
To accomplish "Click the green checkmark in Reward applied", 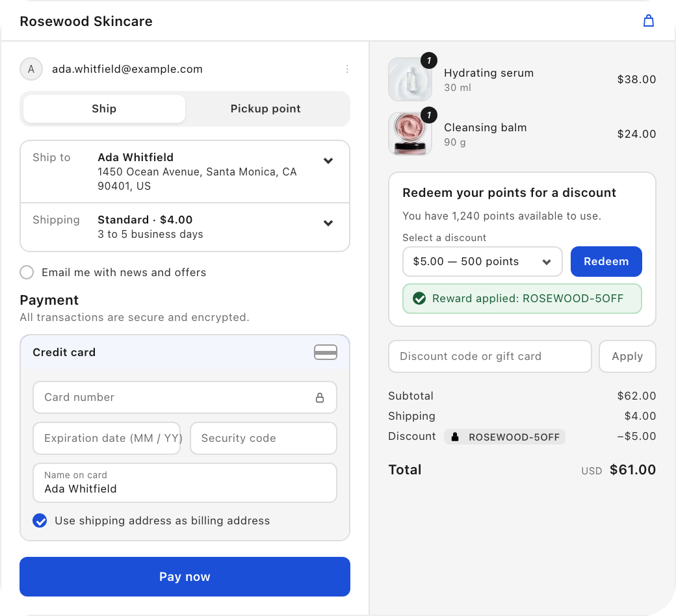I will click(x=419, y=298).
